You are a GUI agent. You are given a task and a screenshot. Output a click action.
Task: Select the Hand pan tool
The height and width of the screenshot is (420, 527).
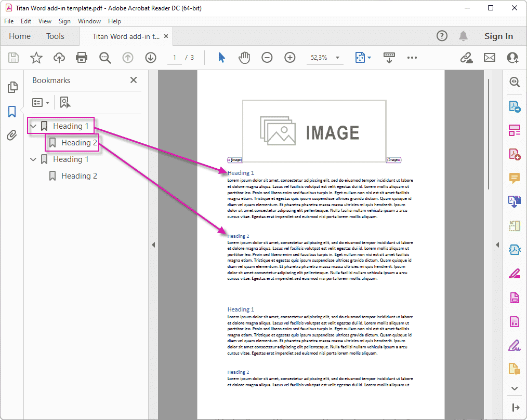pyautogui.click(x=244, y=58)
